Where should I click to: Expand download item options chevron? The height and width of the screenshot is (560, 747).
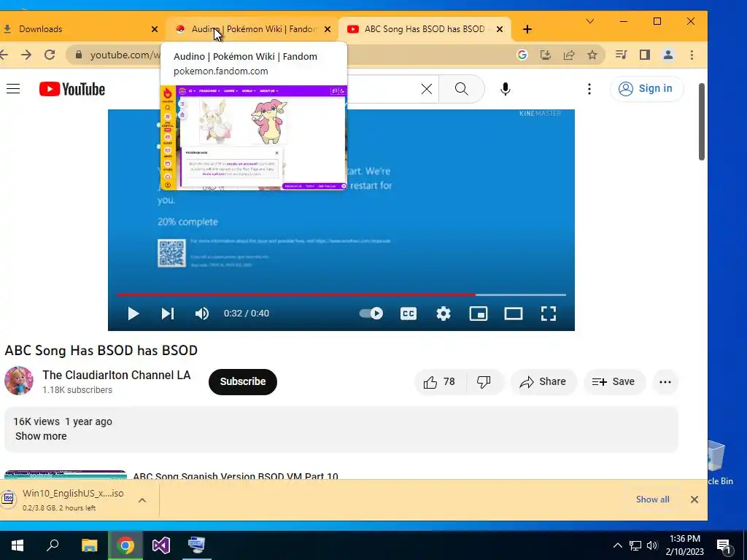pyautogui.click(x=142, y=500)
